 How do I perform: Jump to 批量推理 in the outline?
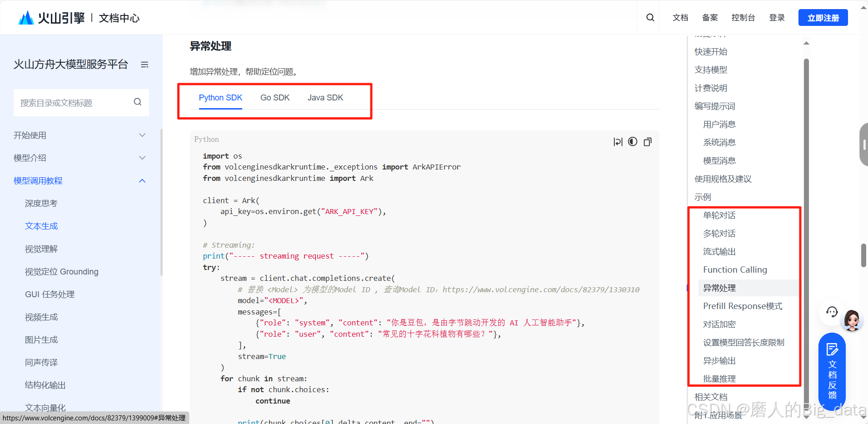click(x=719, y=379)
